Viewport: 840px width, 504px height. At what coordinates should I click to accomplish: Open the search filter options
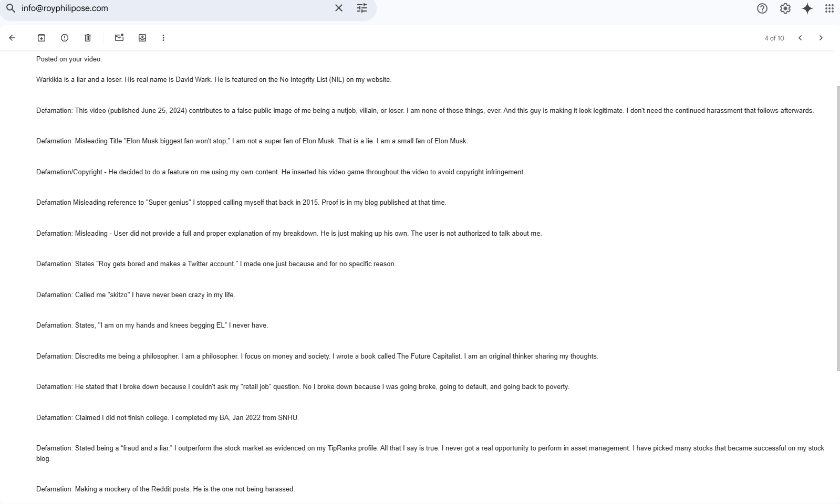tap(362, 8)
